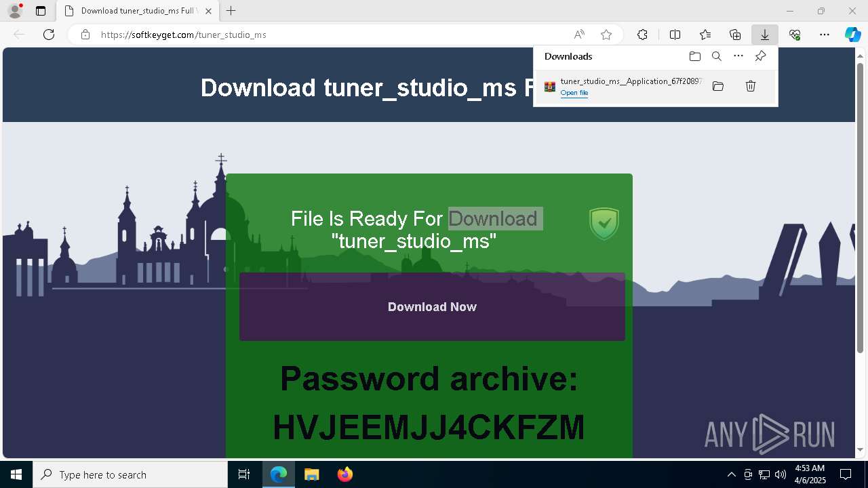Image resolution: width=868 pixels, height=488 pixels.
Task: Click the password text HVJEEMJJ4CKFZM
Action: (x=429, y=428)
